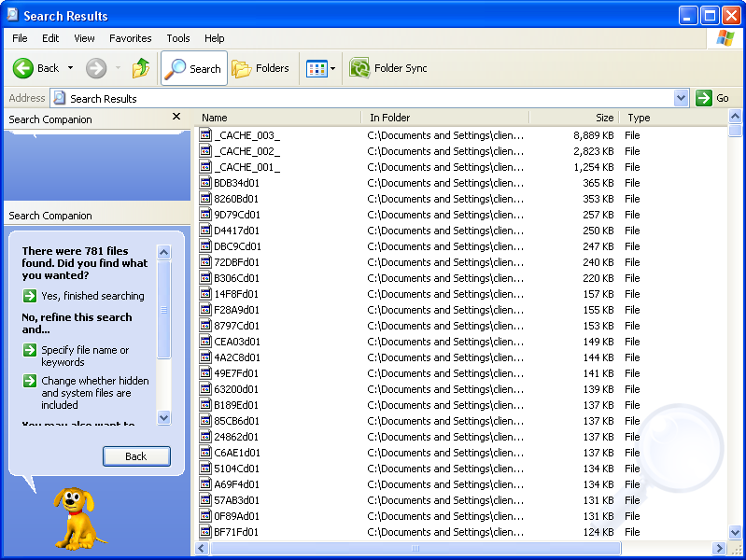Select the 49E7Fd01 file icon
This screenshot has height=560, width=746.
[x=205, y=373]
